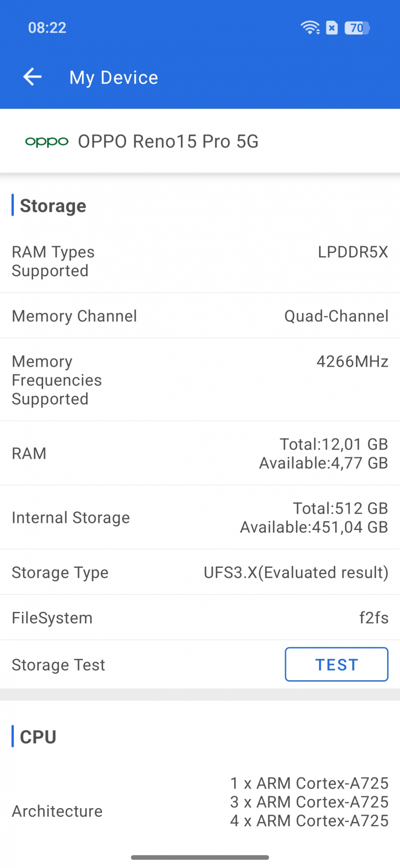
Task: Tap the Wi-Fi status icon
Action: pyautogui.click(x=310, y=28)
